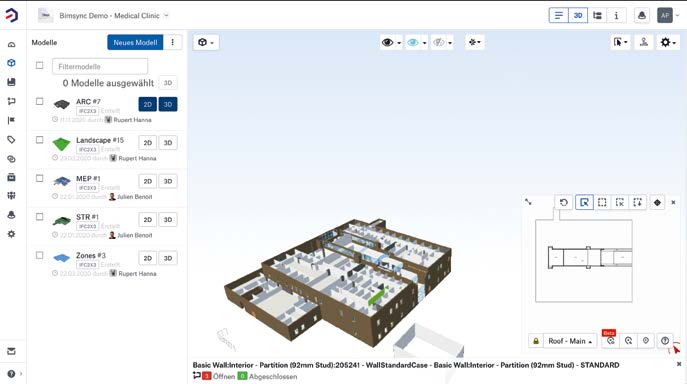
Task: Open the mail inbox icon at sidebar bottom
Action: (11, 351)
